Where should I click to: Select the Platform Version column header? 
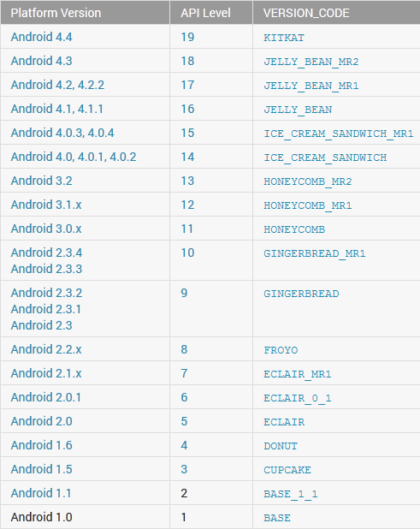coord(56,13)
